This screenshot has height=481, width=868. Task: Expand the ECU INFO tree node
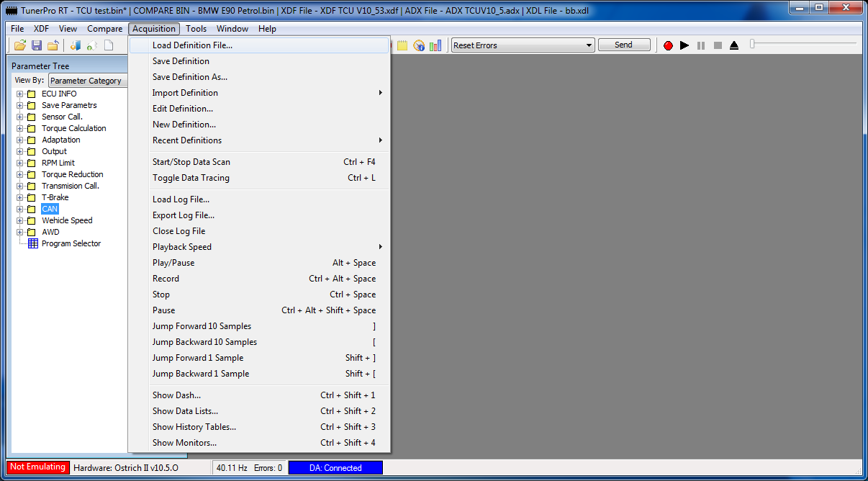pyautogui.click(x=20, y=94)
